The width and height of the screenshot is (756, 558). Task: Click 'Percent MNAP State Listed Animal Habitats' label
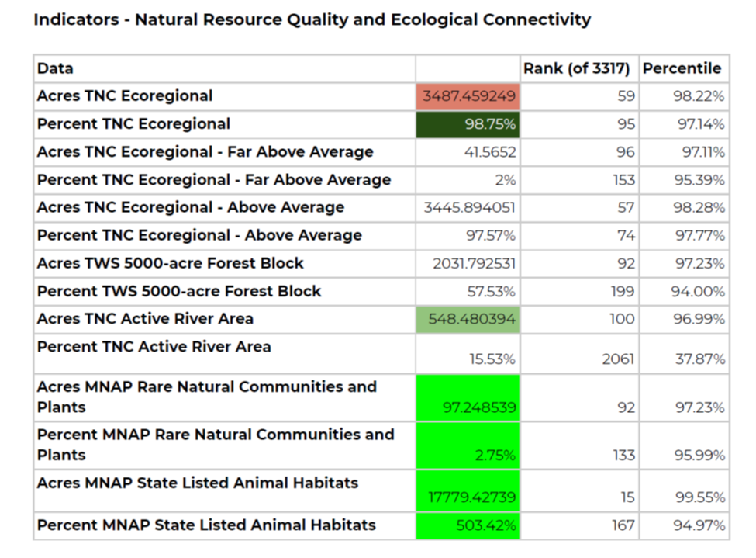206,525
